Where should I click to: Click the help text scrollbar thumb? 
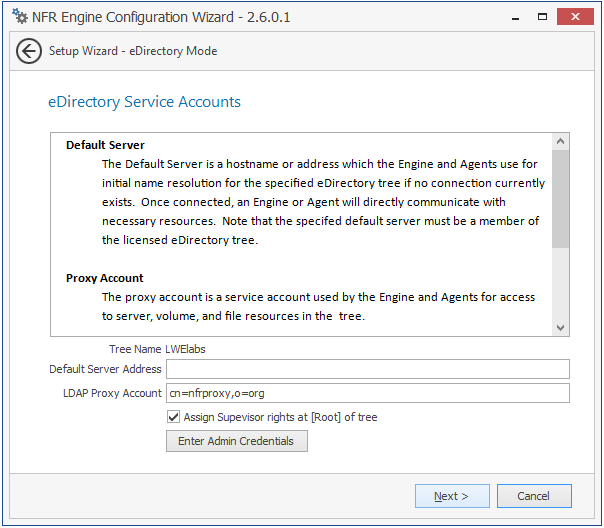[560, 198]
